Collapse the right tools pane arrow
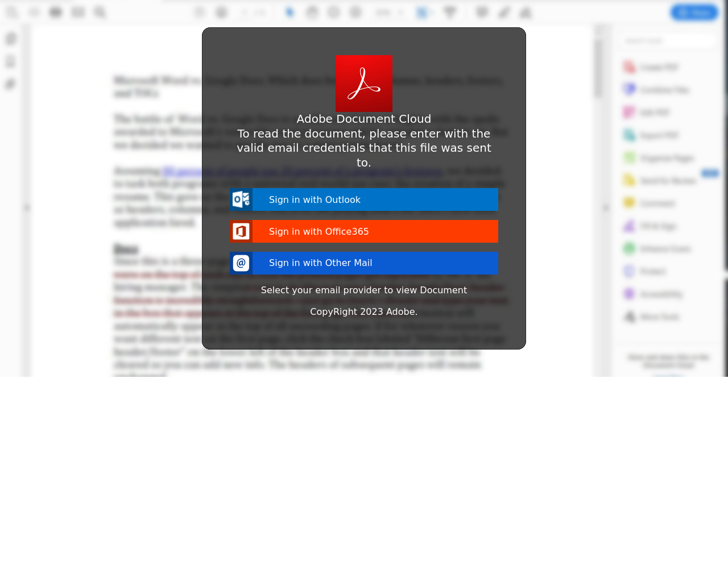 [606, 207]
